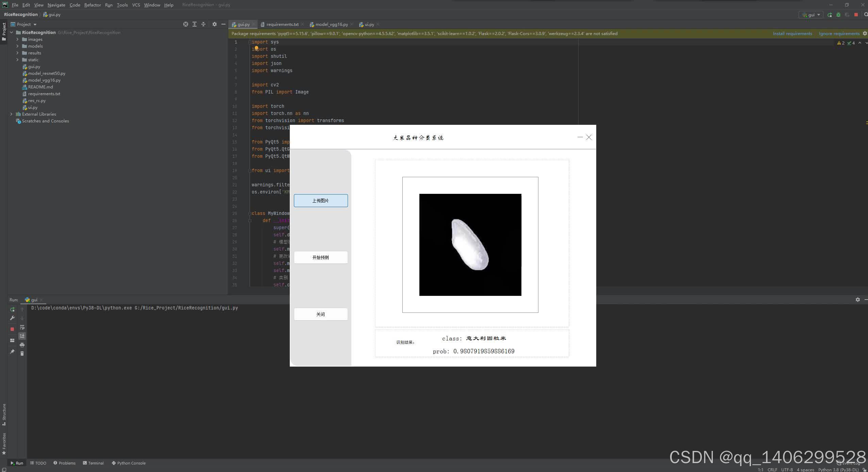Click Install requirements link
Screen dimensions: 868x472
pos(792,33)
